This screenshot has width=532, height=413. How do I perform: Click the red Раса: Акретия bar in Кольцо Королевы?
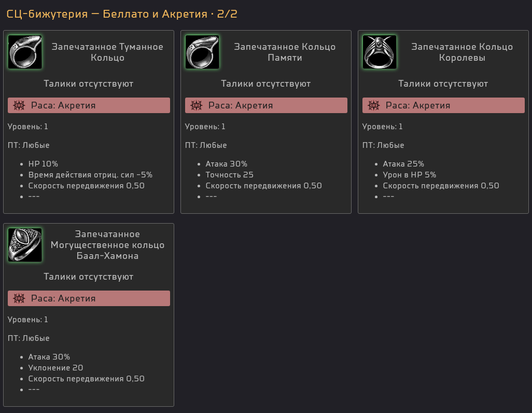point(443,105)
